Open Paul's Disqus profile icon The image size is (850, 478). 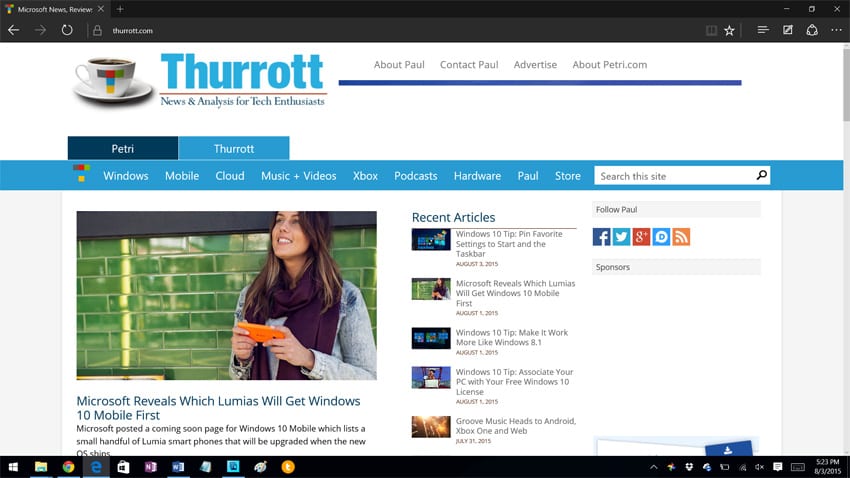(x=661, y=237)
